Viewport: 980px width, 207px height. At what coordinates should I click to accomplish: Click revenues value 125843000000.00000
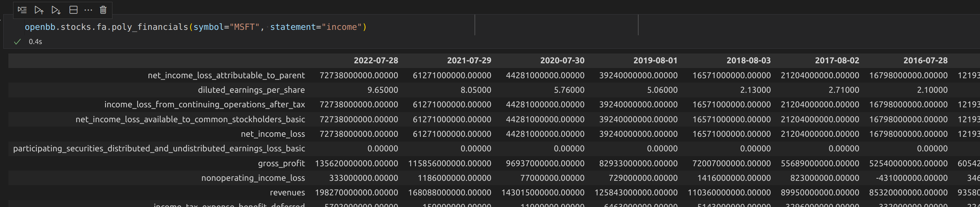[636, 193]
